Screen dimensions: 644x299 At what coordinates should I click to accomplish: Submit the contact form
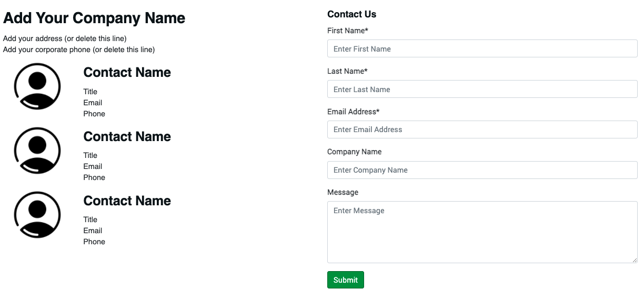345,280
